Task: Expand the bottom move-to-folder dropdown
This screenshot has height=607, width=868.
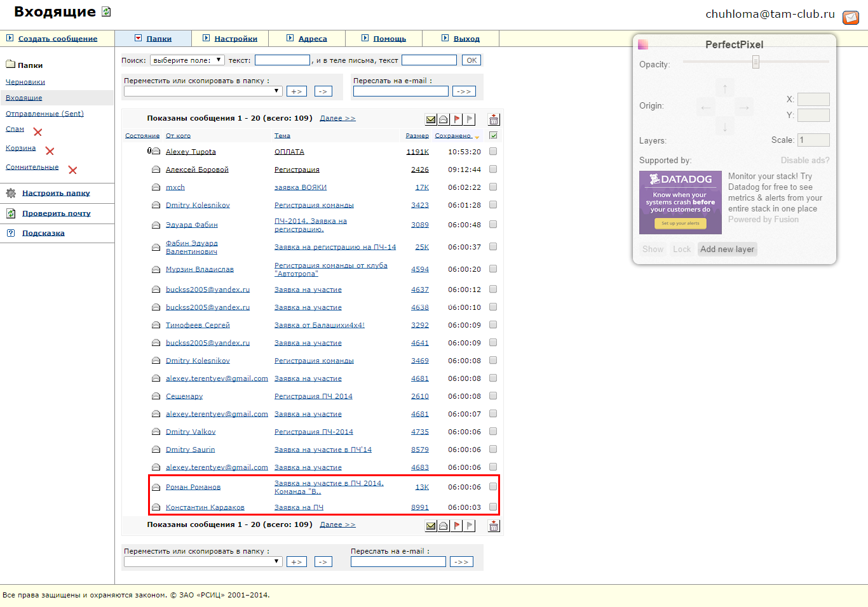Action: pyautogui.click(x=203, y=561)
